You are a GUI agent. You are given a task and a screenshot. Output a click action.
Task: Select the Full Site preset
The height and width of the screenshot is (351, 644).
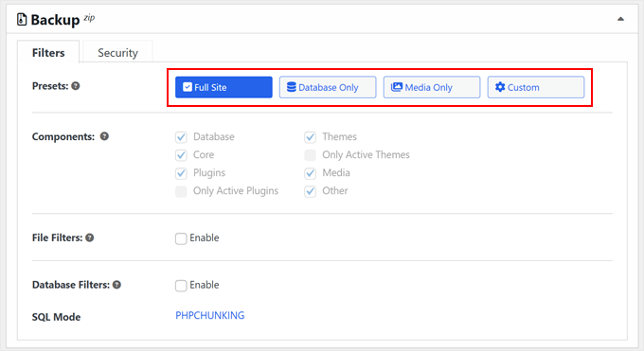tap(224, 87)
